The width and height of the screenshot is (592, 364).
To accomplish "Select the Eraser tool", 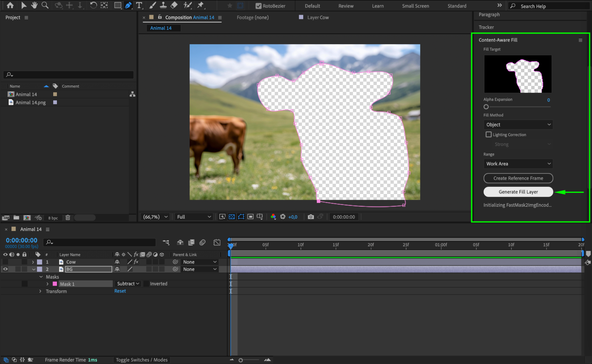I will (174, 5).
